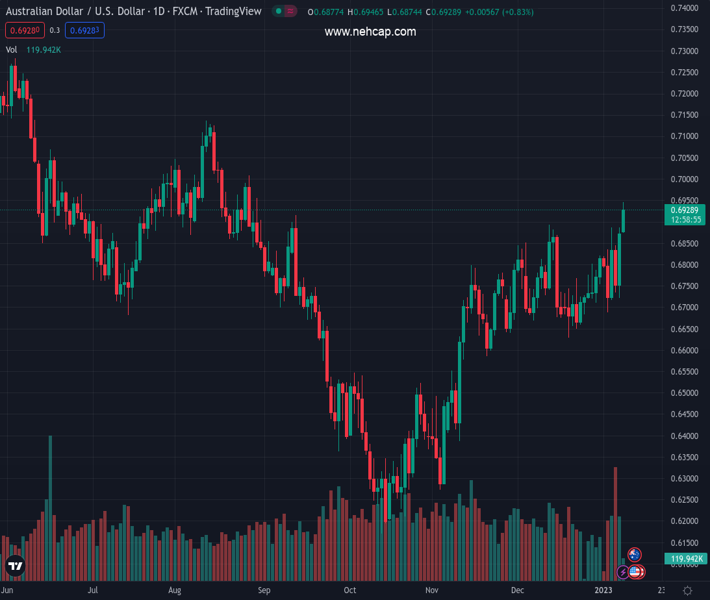Click the volume label 119.942K on axis
Viewport: 710px width, 600px height.
coord(685,559)
